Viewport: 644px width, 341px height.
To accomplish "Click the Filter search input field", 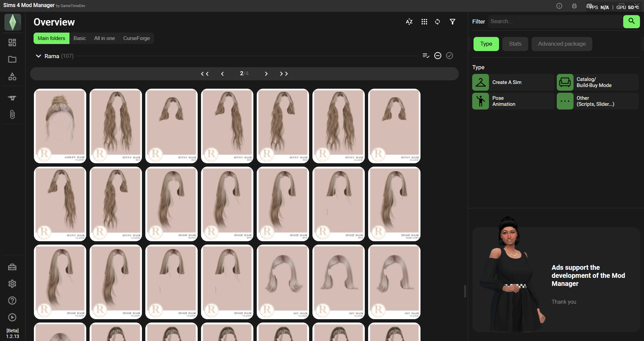I will coord(555,22).
